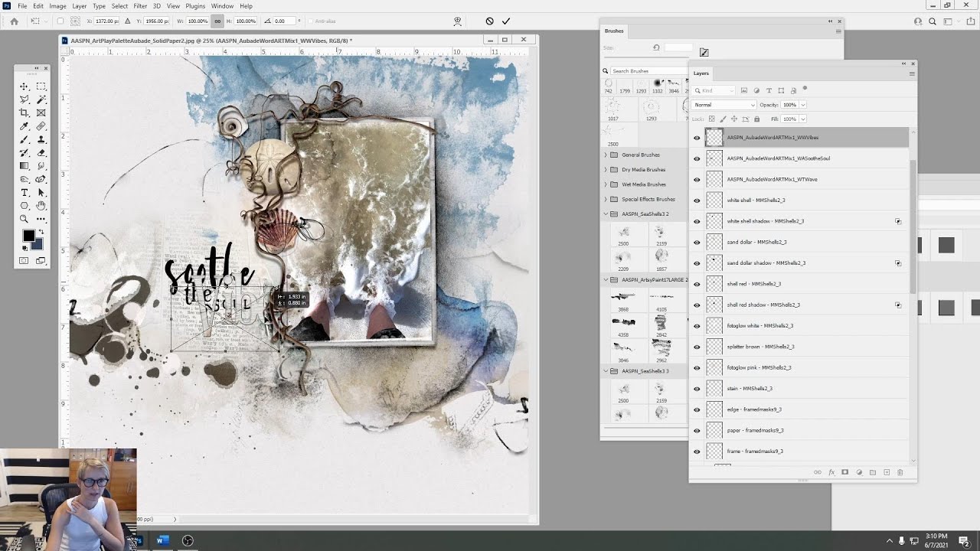
Task: Select the Eyedropper tool
Action: click(24, 126)
